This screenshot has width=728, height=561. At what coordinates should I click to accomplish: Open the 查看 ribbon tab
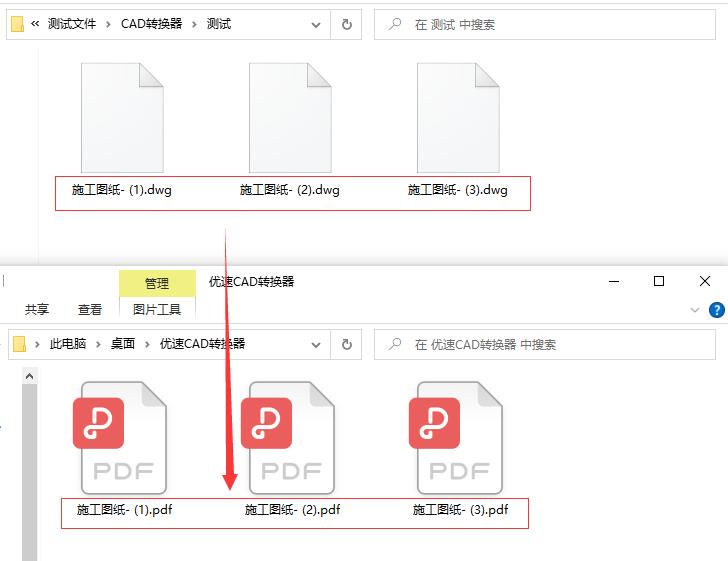(90, 309)
